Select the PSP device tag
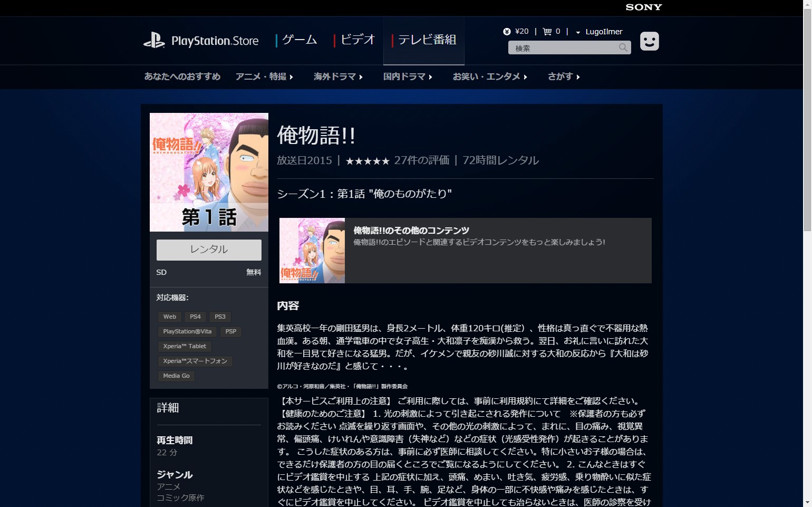This screenshot has height=507, width=812. [x=231, y=331]
